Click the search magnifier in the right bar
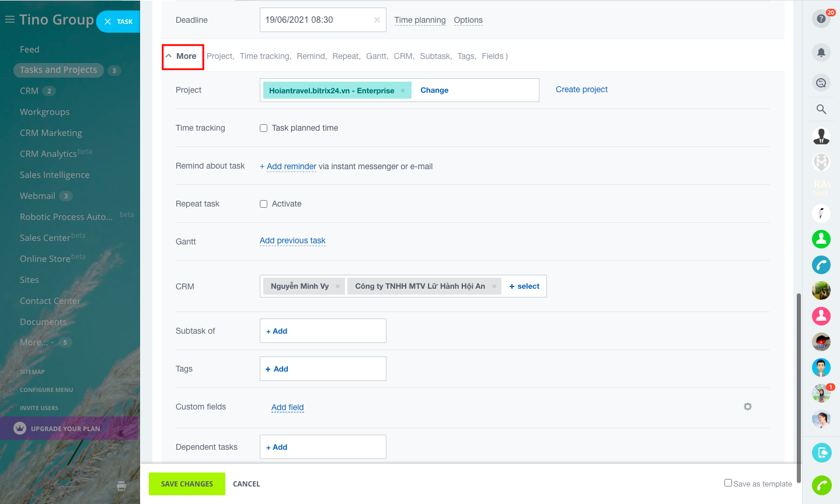Screen dimensions: 840x504 click(821, 109)
